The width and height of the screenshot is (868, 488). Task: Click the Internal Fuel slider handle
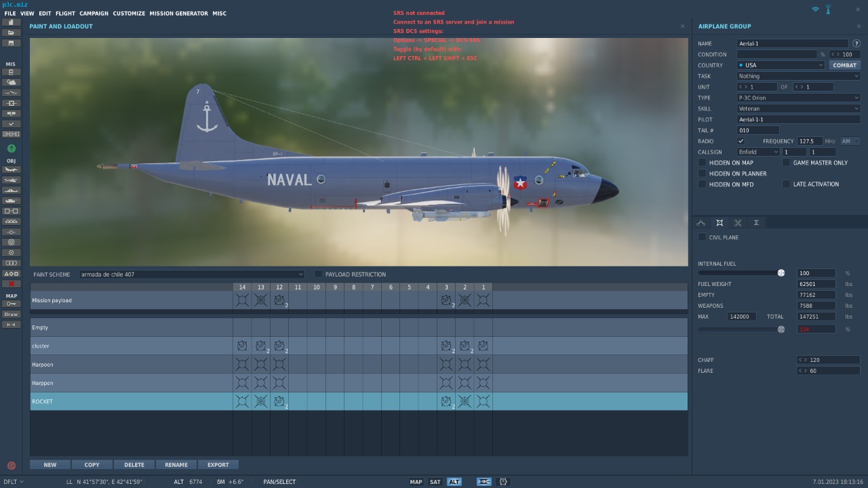point(781,273)
